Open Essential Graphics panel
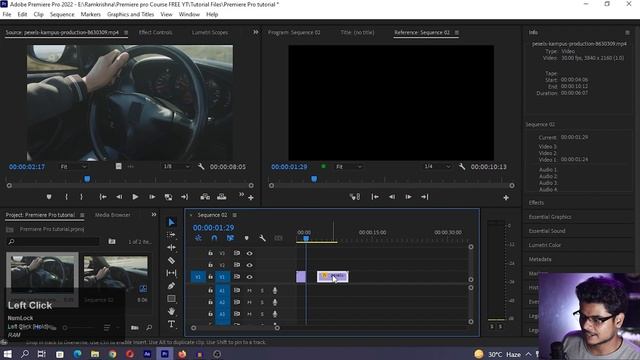Image resolution: width=640 pixels, height=360 pixels. coord(550,217)
